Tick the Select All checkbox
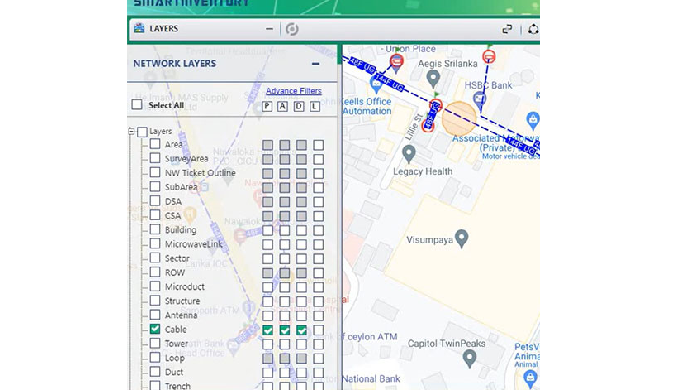The height and width of the screenshot is (390, 680). tap(137, 105)
